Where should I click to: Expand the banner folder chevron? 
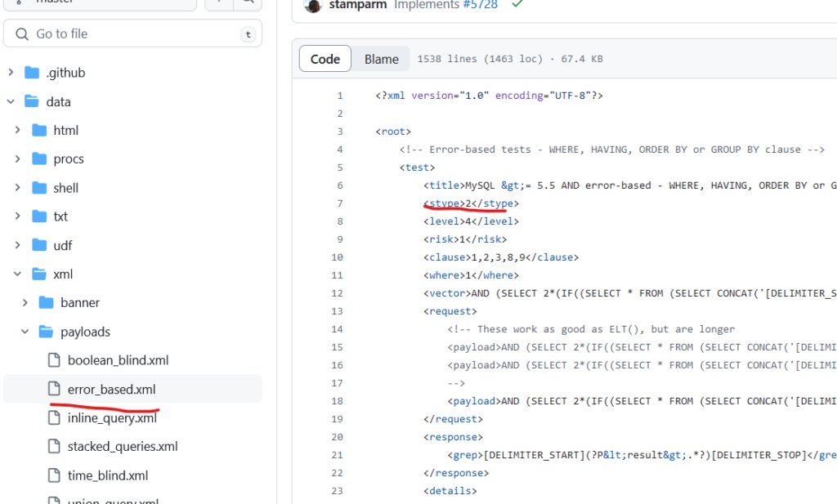(x=25, y=303)
